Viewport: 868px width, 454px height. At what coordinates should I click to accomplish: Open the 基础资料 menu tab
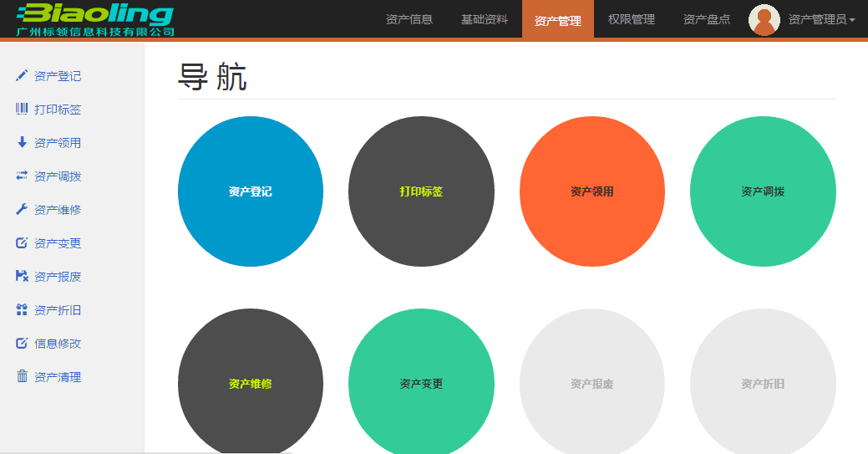click(x=485, y=20)
